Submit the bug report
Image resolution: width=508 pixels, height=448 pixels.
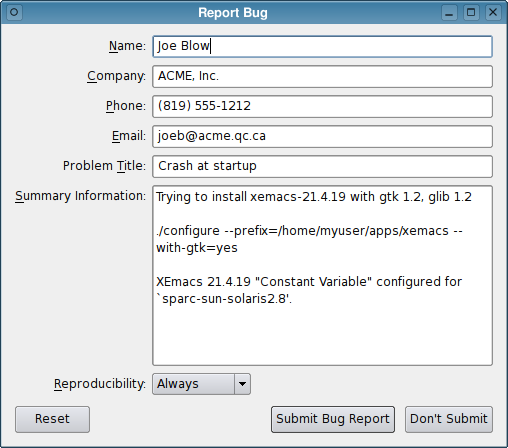pyautogui.click(x=333, y=419)
